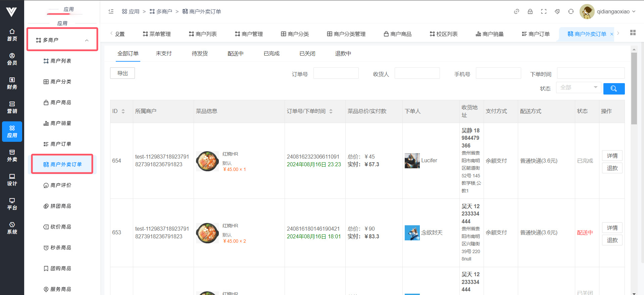The height and width of the screenshot is (295, 644).
Task: Click the blue search magnifier button
Action: (613, 88)
